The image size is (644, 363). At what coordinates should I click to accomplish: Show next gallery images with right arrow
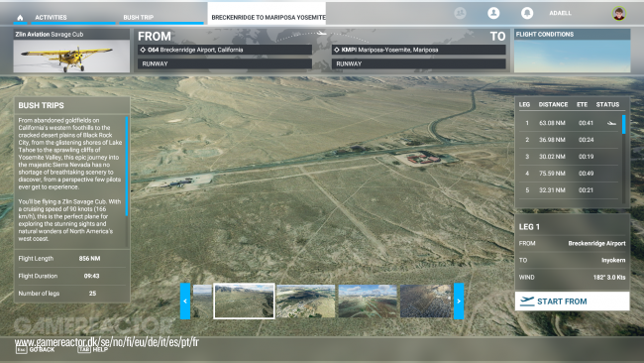(x=459, y=301)
